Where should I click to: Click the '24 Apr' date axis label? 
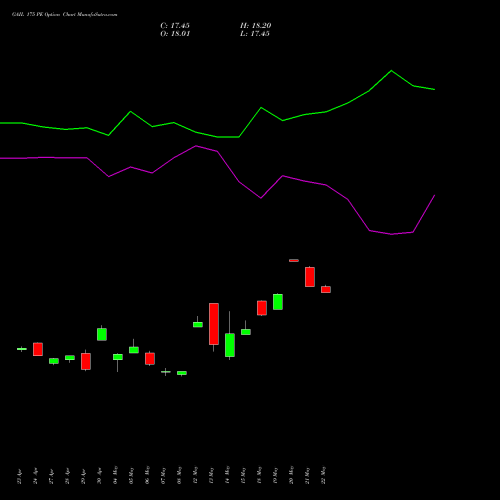35,477
